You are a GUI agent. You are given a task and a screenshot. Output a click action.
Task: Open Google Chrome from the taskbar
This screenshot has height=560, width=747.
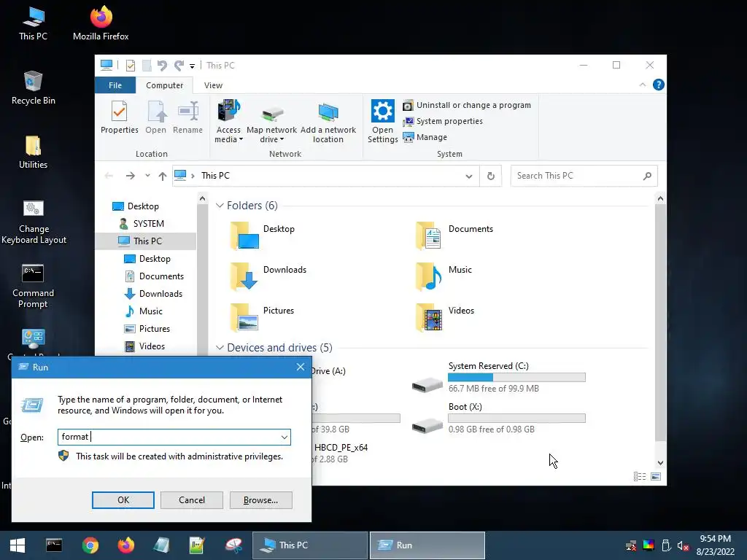pyautogui.click(x=90, y=545)
